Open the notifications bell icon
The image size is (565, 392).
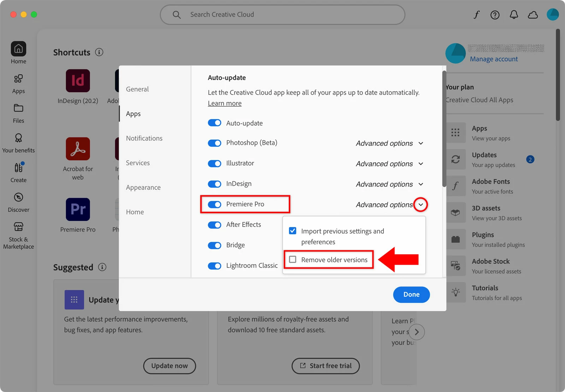pos(514,14)
